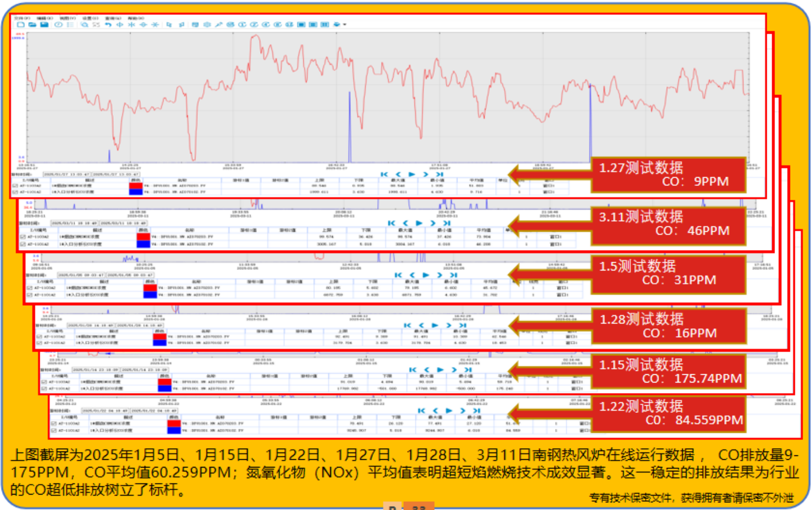Click the New file icon in the toolbar

(x=20, y=25)
